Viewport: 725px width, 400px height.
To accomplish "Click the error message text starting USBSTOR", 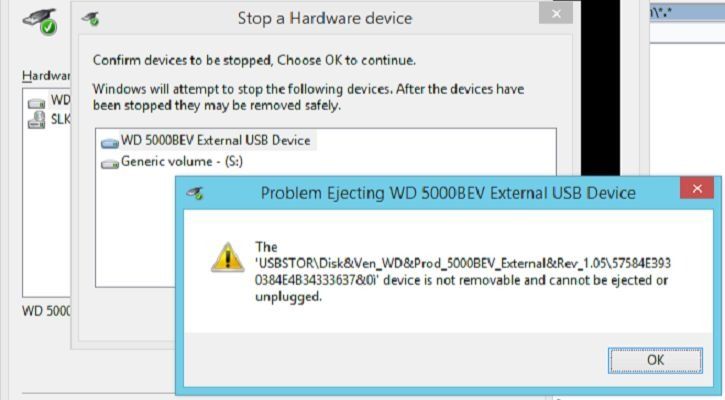I will pos(462,272).
